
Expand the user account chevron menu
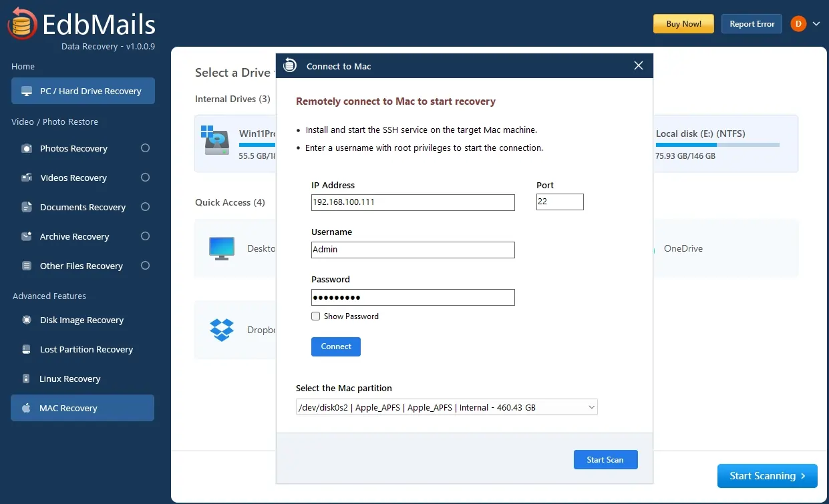(x=816, y=24)
